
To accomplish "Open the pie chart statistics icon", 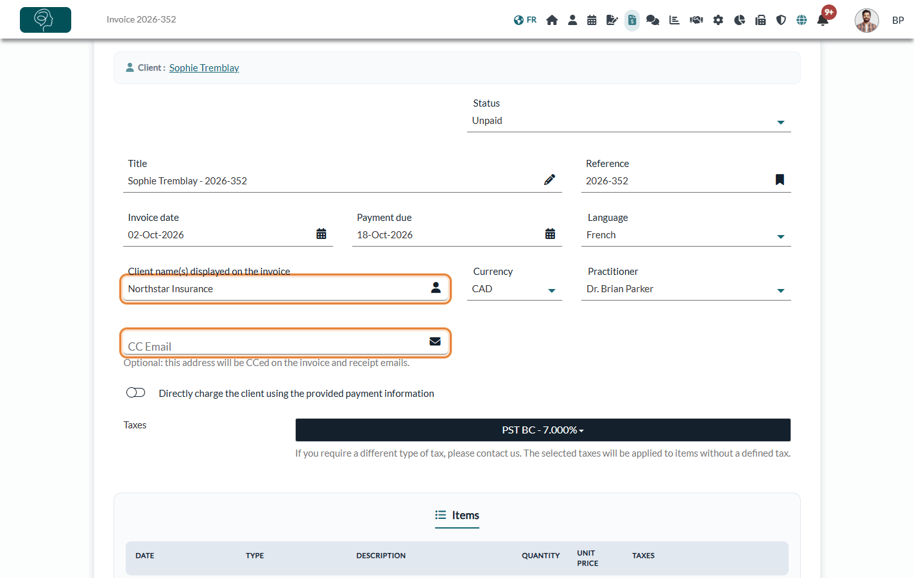I will pyautogui.click(x=739, y=20).
